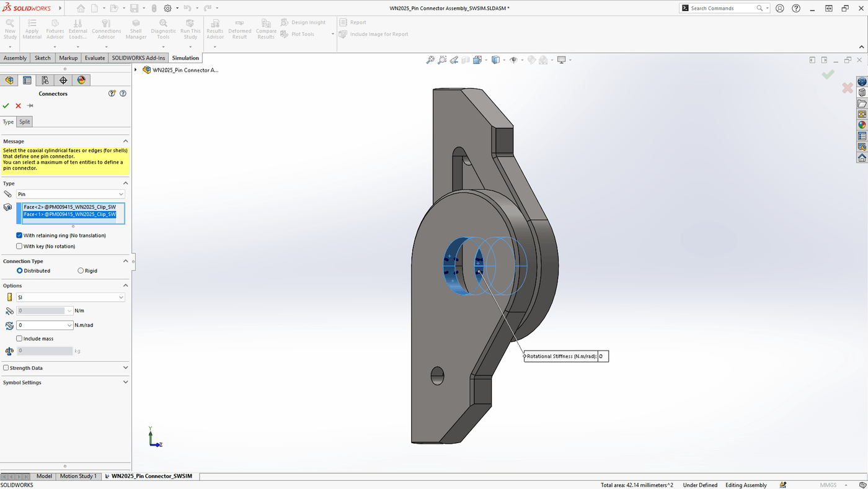Enable the 'With key (No rotation)' checkbox
The width and height of the screenshot is (868, 489).
19,246
